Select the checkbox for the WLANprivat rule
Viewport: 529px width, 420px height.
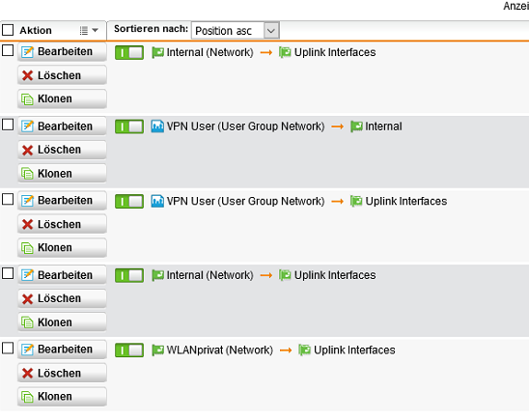[8, 349]
